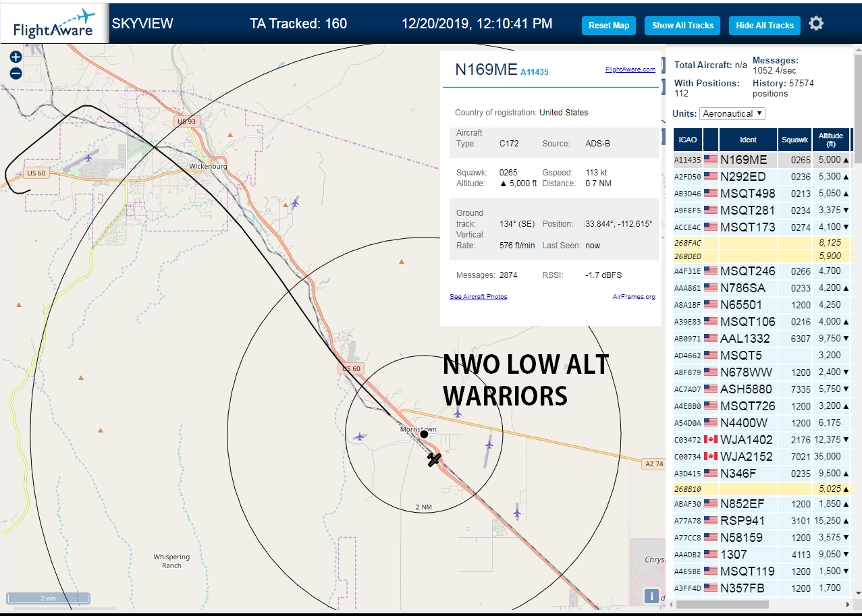The width and height of the screenshot is (862, 616).
Task: Open See Aircraft Photos link
Action: point(479,297)
